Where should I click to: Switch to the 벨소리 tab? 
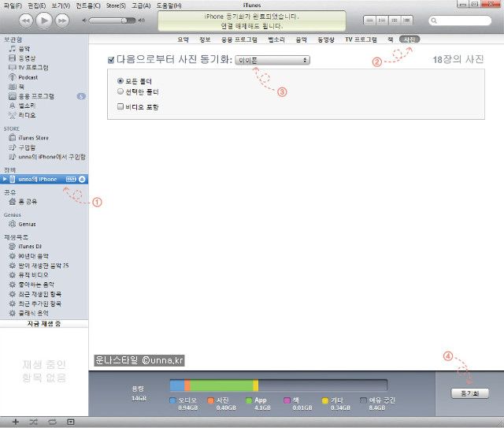[x=276, y=39]
